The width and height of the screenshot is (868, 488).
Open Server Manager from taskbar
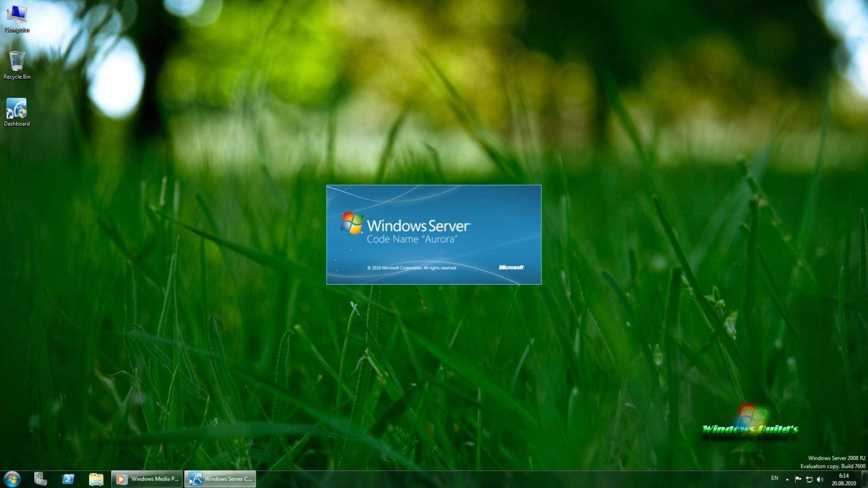(40, 479)
